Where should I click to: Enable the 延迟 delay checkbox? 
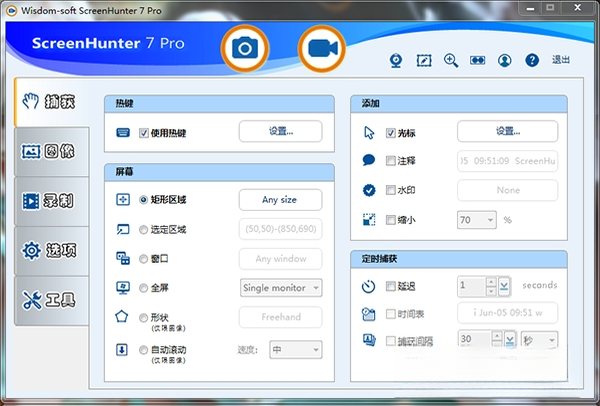tap(391, 286)
